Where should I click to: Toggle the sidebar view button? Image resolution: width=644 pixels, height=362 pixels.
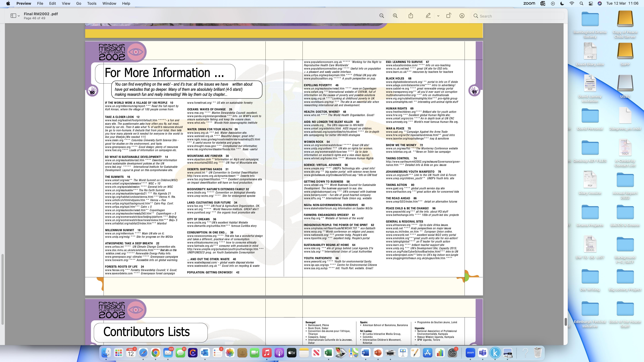[13, 16]
